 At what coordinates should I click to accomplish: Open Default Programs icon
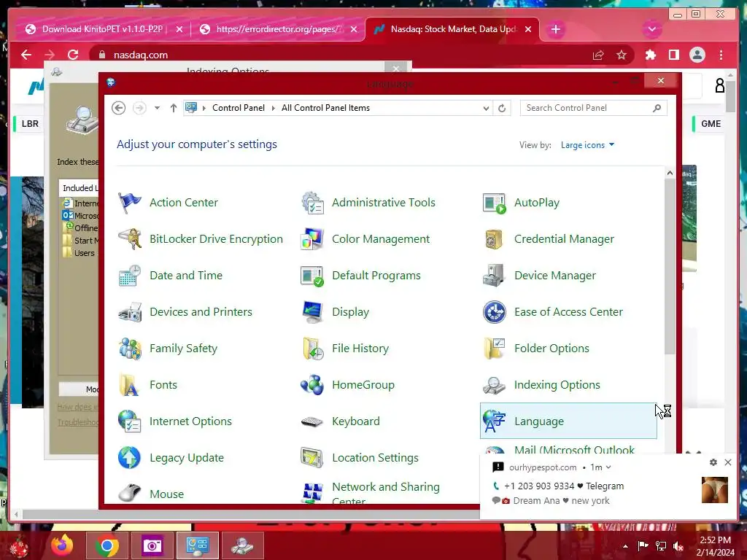pos(312,276)
